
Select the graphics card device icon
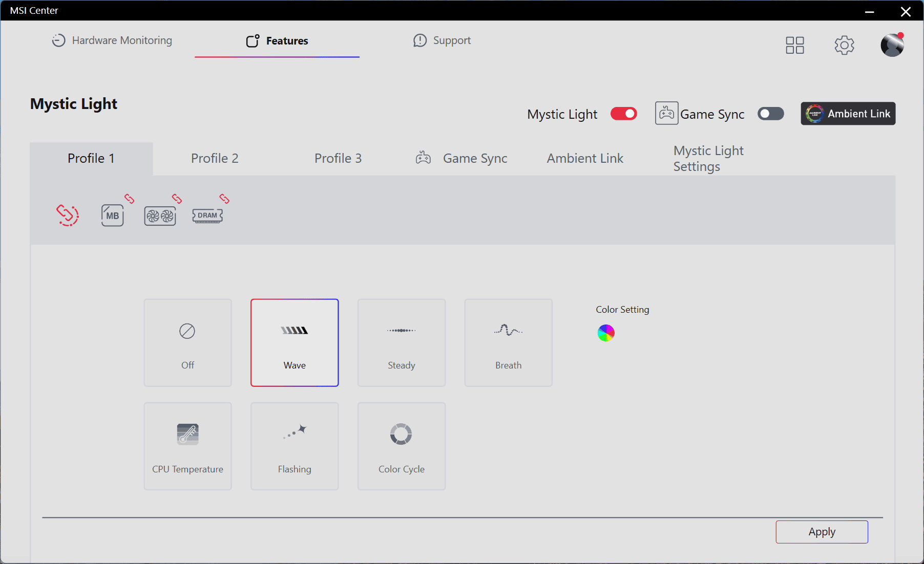tap(160, 216)
